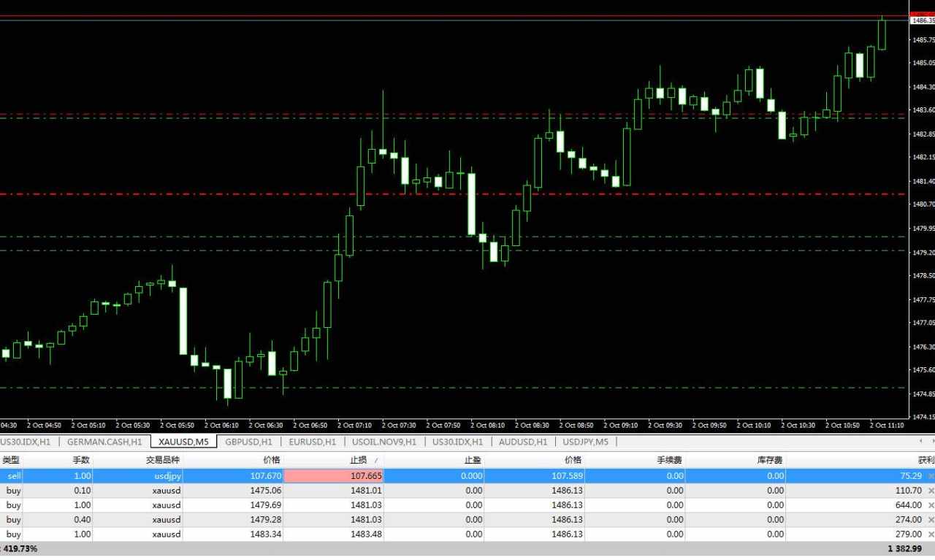This screenshot has width=935, height=560.
Task: Open the EURUSD,H1 chart tab
Action: [x=312, y=442]
